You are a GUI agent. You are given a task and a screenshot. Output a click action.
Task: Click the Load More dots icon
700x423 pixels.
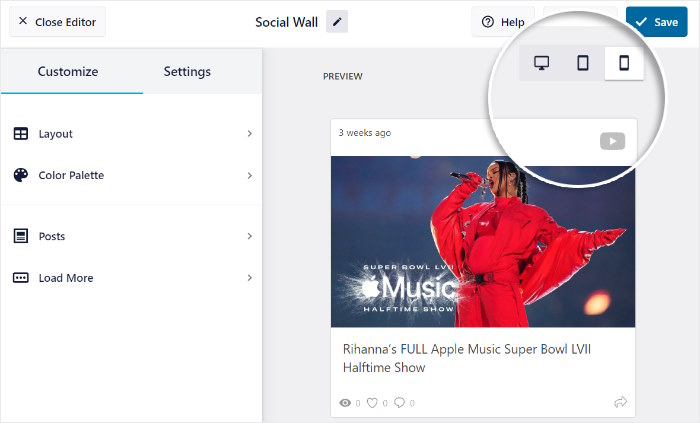click(x=21, y=278)
